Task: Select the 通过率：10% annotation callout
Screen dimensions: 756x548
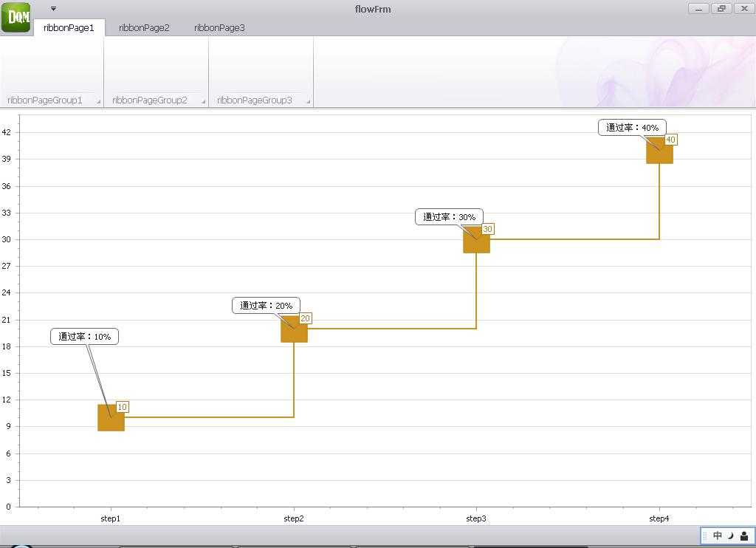Action: (84, 336)
